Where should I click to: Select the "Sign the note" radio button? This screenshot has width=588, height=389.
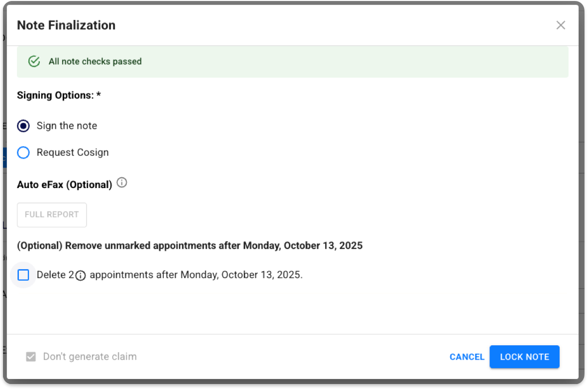[23, 126]
